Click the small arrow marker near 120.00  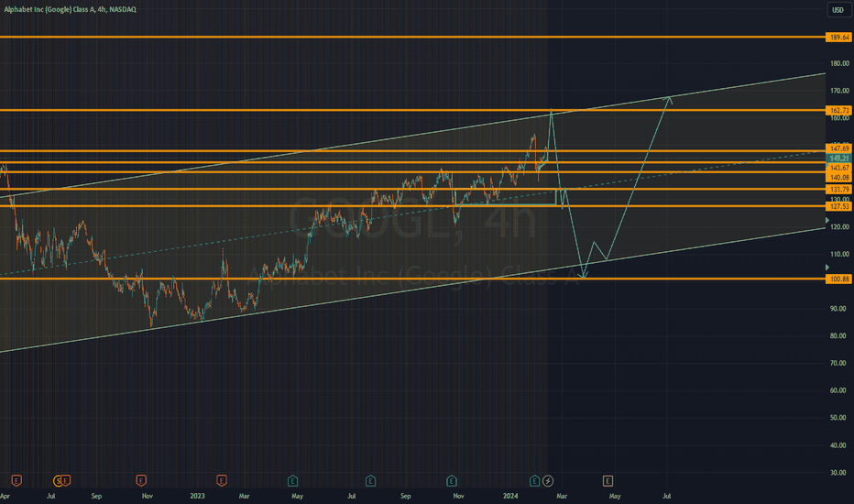(x=827, y=220)
